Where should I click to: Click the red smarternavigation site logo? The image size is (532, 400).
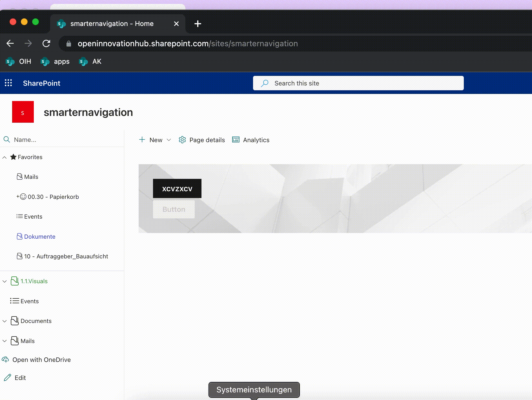point(23,112)
